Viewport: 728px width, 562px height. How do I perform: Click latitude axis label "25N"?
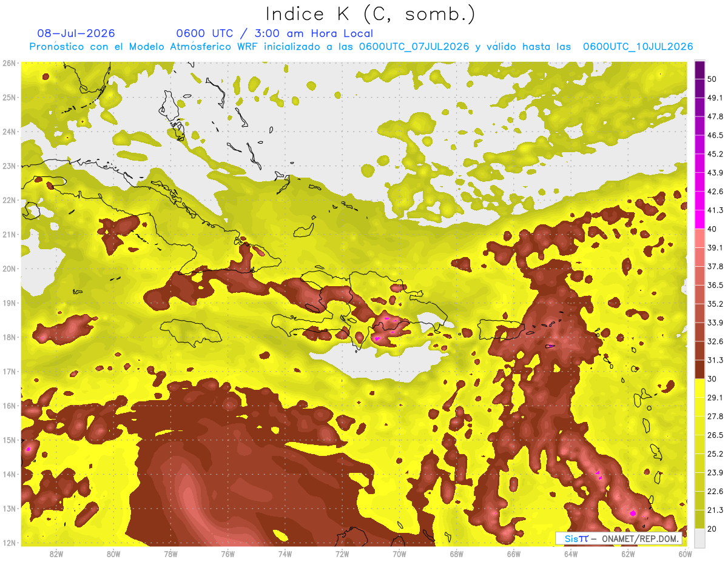pos(8,97)
